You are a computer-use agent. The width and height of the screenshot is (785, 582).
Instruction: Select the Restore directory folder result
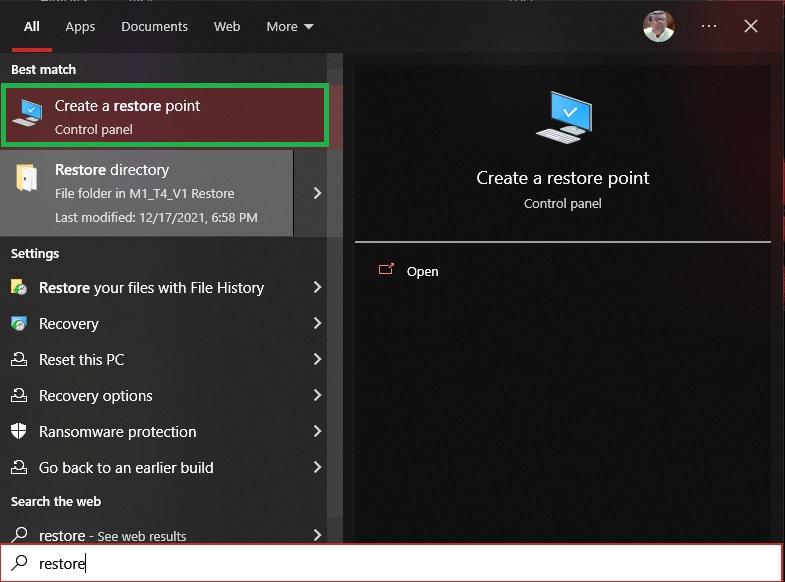click(147, 193)
